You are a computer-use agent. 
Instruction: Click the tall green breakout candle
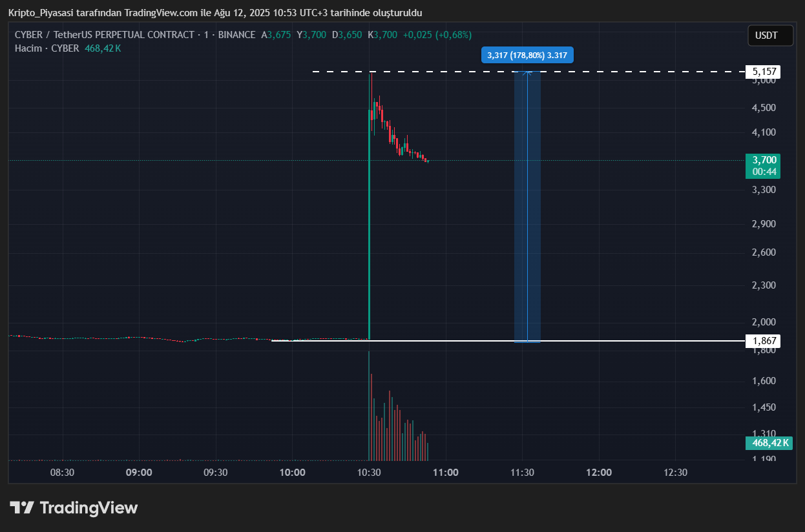[369, 226]
